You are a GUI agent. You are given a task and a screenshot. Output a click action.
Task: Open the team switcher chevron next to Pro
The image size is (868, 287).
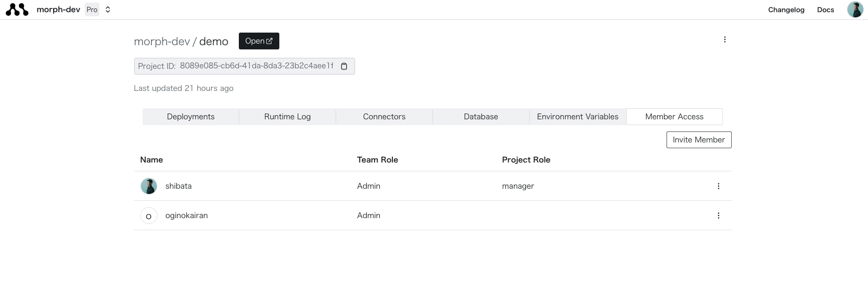tap(108, 9)
